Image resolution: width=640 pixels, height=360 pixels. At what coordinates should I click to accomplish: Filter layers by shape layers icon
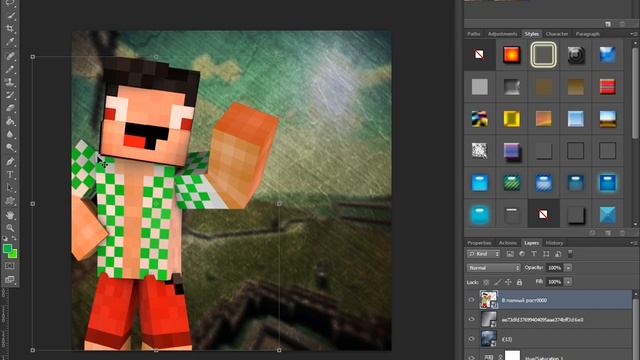coord(546,254)
